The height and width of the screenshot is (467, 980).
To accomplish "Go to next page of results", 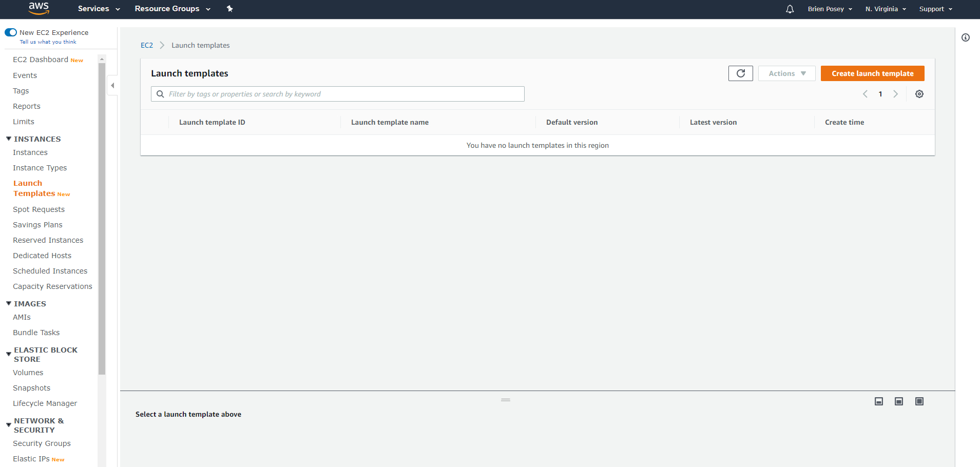I will coord(895,94).
